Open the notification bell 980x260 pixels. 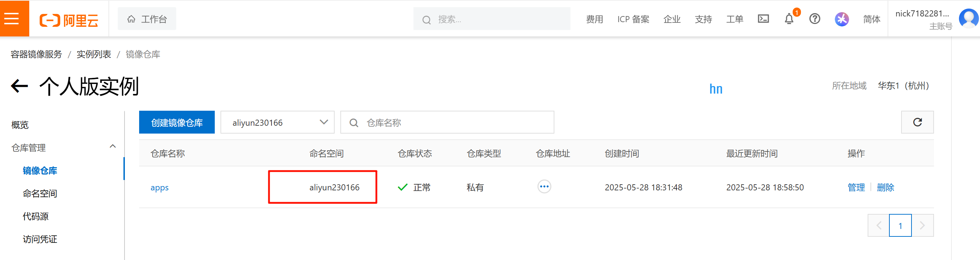[x=789, y=19]
